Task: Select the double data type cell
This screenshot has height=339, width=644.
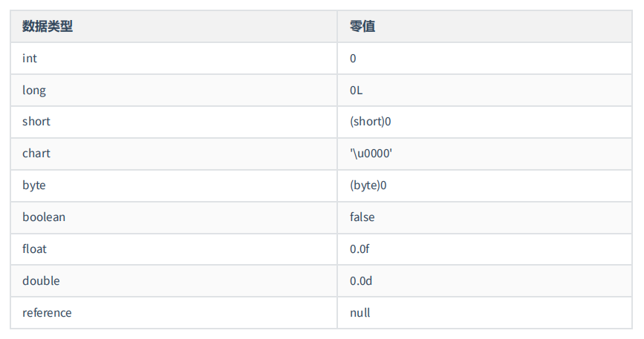Action: [x=174, y=281]
